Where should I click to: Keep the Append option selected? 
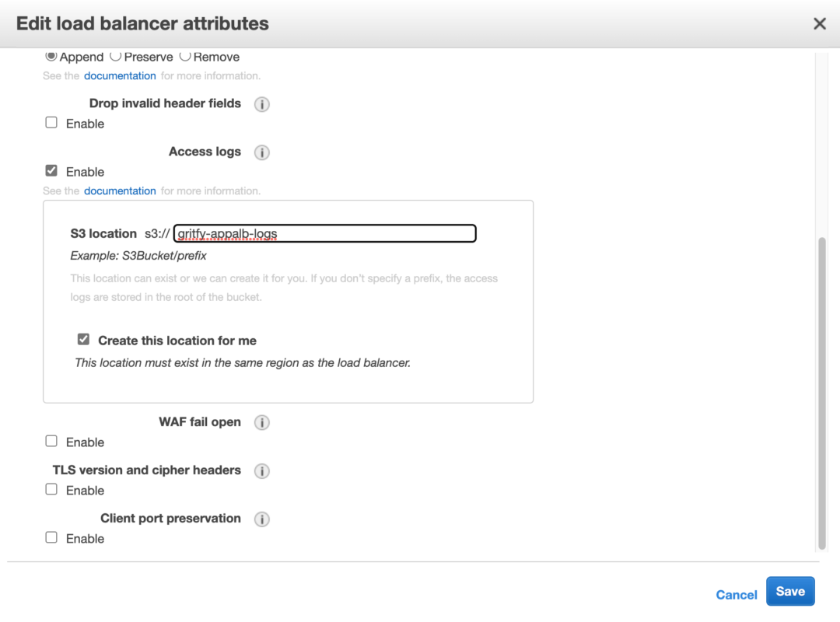[51, 56]
